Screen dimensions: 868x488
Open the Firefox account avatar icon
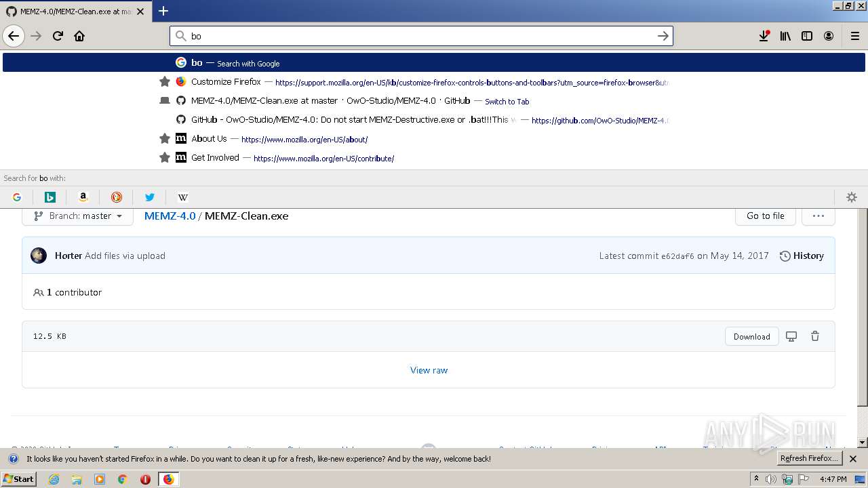tap(829, 36)
